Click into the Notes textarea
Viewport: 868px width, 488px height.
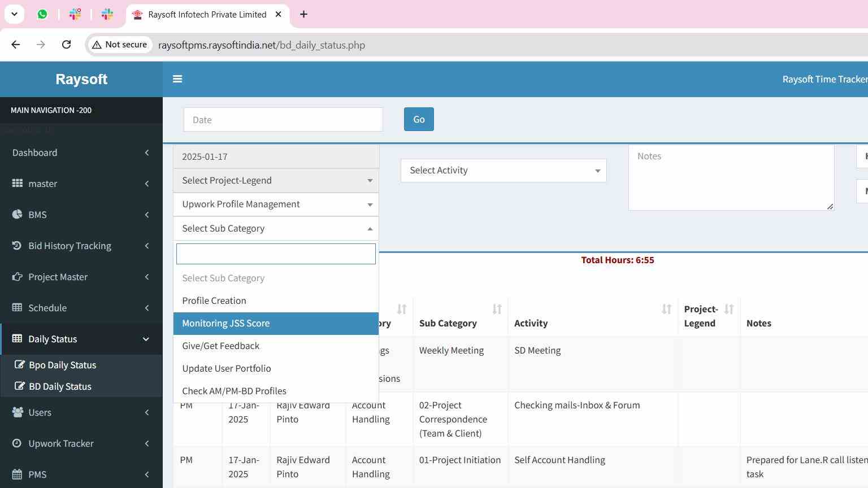[731, 178]
